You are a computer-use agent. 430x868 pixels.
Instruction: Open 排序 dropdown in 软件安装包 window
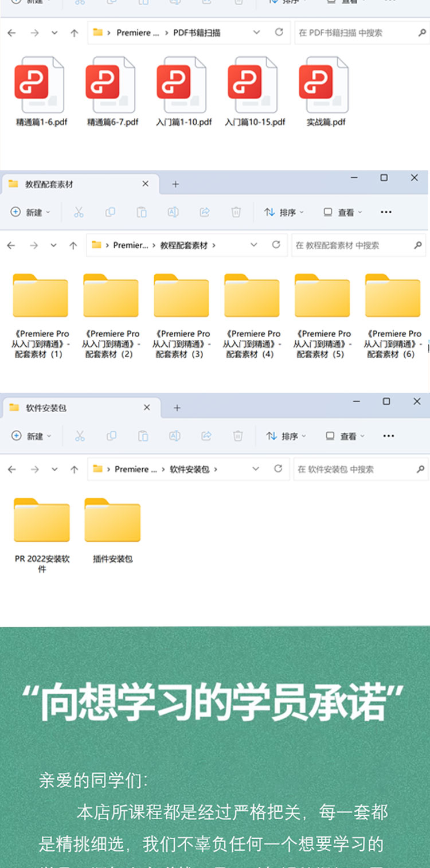286,436
